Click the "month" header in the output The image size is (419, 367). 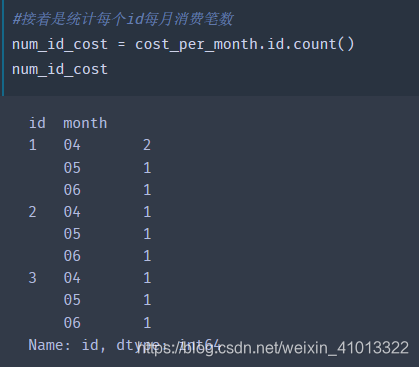pos(85,123)
